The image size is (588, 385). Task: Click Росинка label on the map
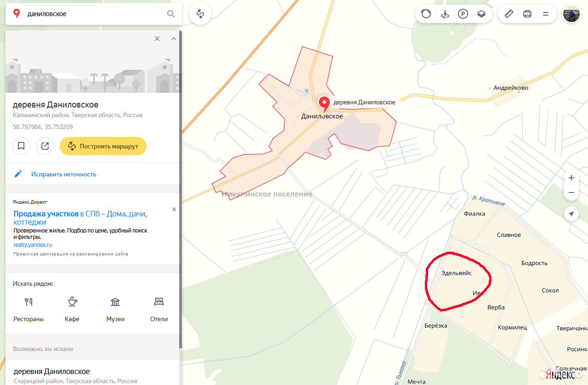point(577,349)
